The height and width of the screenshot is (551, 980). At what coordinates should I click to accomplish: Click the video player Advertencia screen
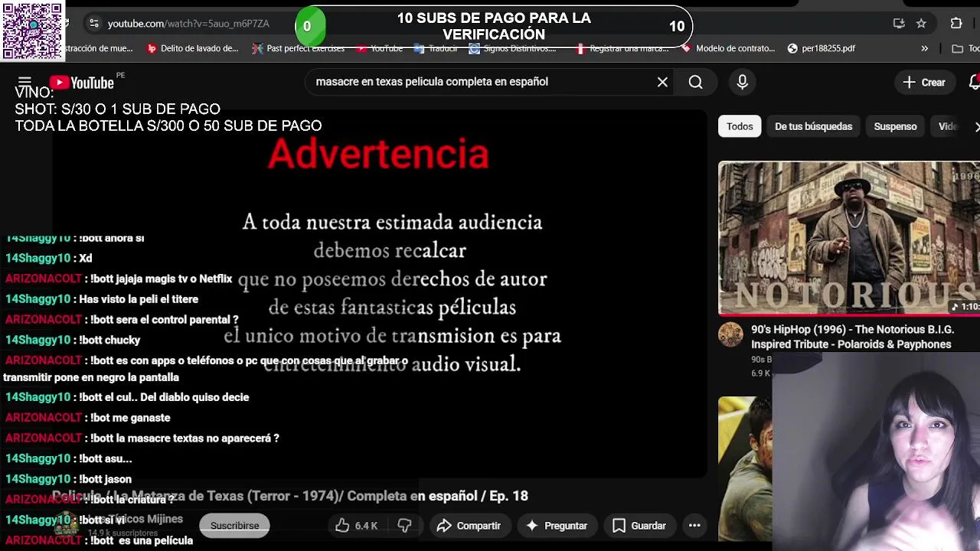(381, 295)
